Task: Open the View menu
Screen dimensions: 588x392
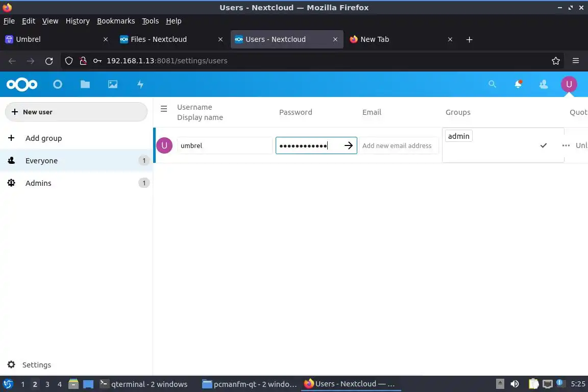Action: (x=50, y=21)
